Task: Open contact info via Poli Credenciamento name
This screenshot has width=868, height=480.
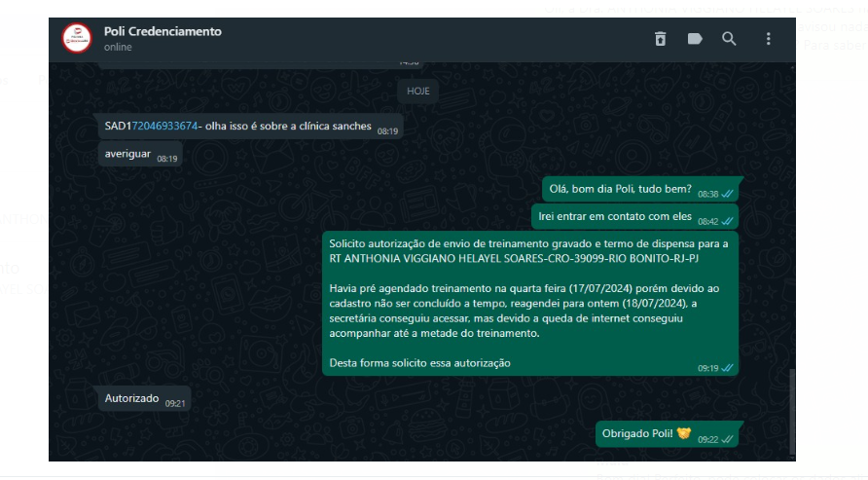Action: tap(163, 31)
